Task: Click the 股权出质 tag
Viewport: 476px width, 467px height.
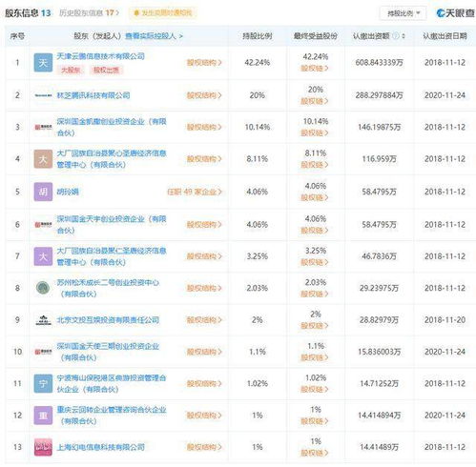Action: [106, 70]
